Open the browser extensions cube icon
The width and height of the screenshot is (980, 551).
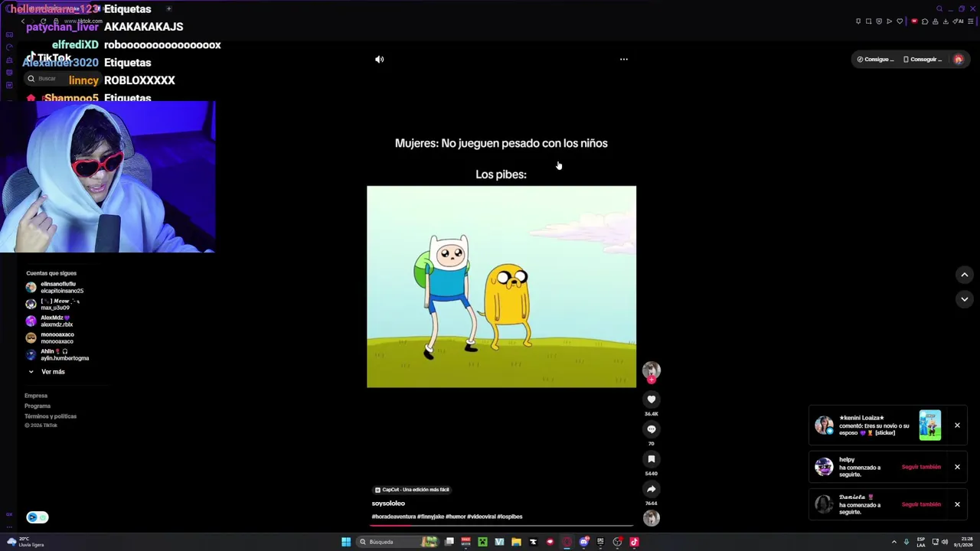pos(925,21)
